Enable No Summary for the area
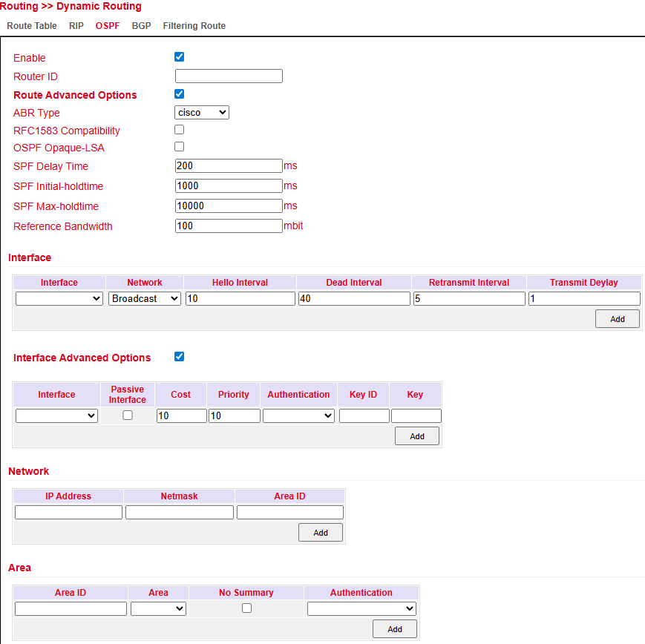 pos(246,608)
